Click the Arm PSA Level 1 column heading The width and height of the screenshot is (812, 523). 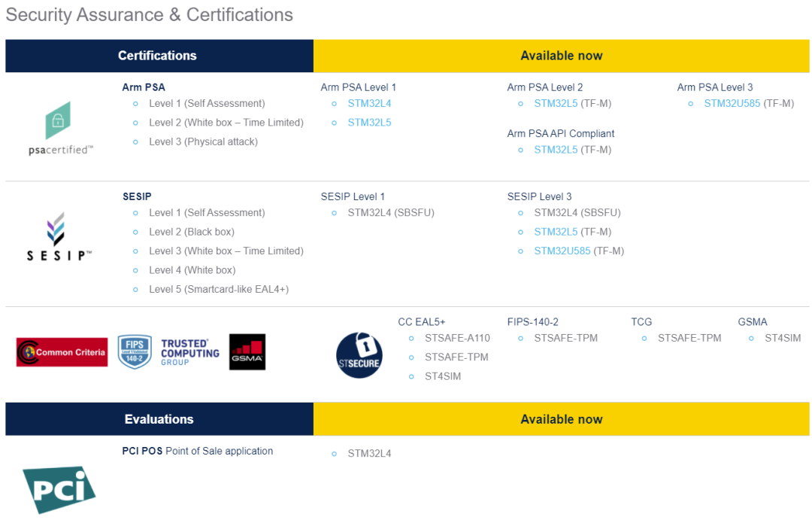[x=358, y=87]
